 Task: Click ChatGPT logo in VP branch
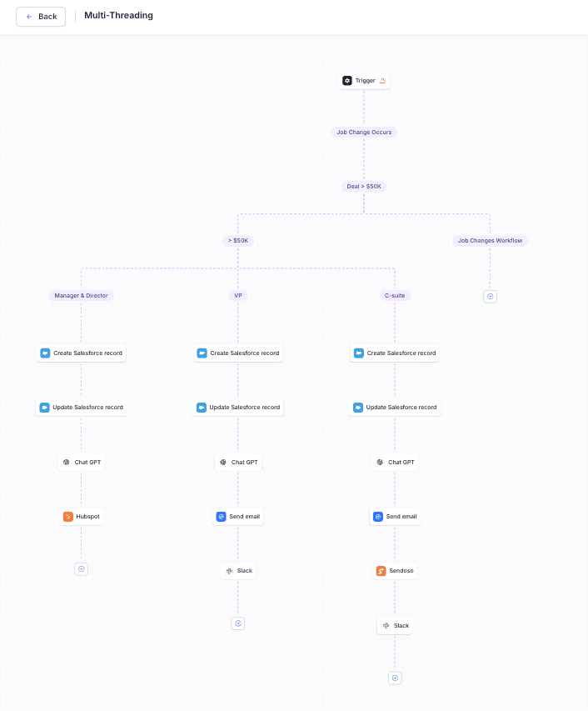pos(223,463)
